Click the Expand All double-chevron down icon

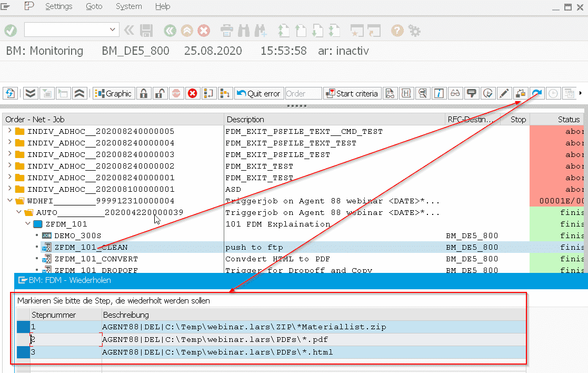click(31, 93)
